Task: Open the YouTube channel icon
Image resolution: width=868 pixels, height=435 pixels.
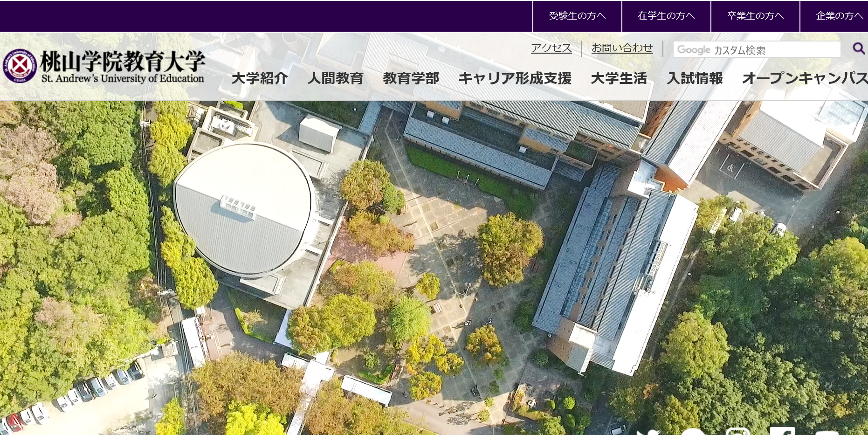Action: point(827,431)
